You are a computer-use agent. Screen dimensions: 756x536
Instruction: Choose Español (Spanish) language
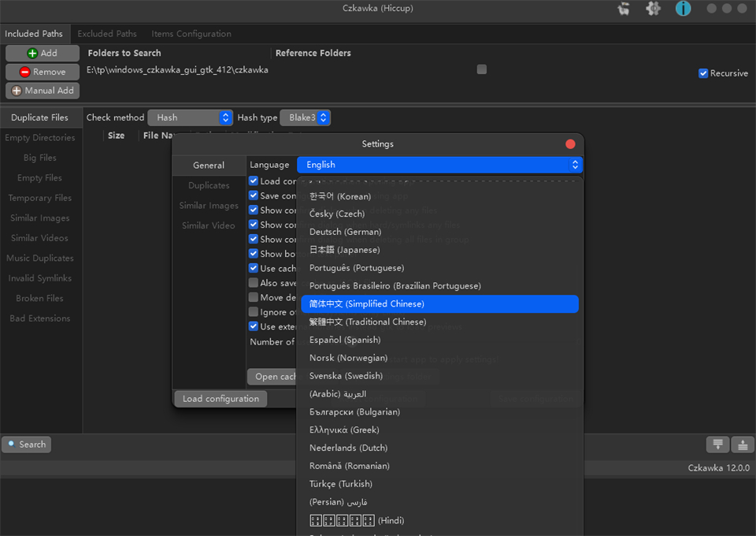point(439,341)
